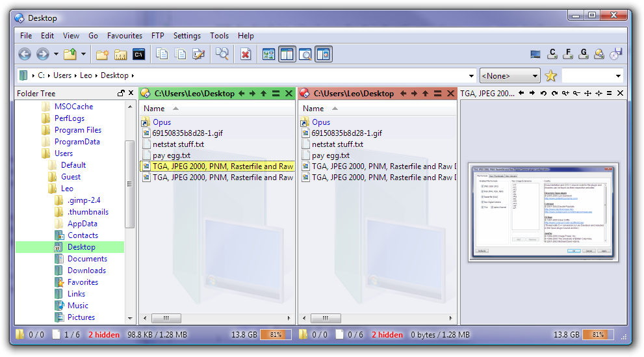
Task: Zoom in on the viewer preview
Action: tap(566, 94)
